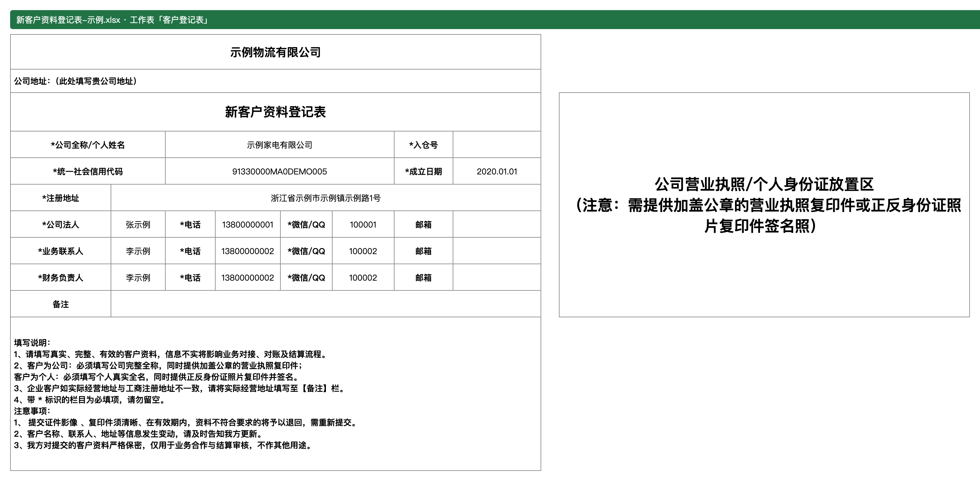Select the line about 严格保密 confidentiality

[x=163, y=445]
